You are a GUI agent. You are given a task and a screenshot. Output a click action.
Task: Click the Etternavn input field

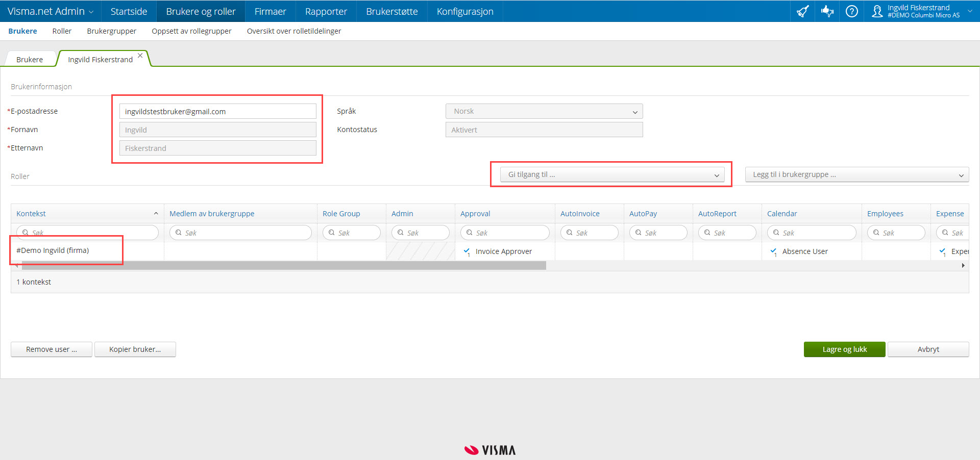[x=218, y=148]
